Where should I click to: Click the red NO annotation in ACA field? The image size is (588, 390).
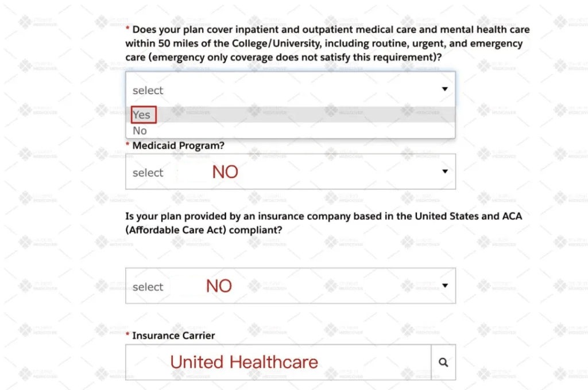pyautogui.click(x=219, y=286)
